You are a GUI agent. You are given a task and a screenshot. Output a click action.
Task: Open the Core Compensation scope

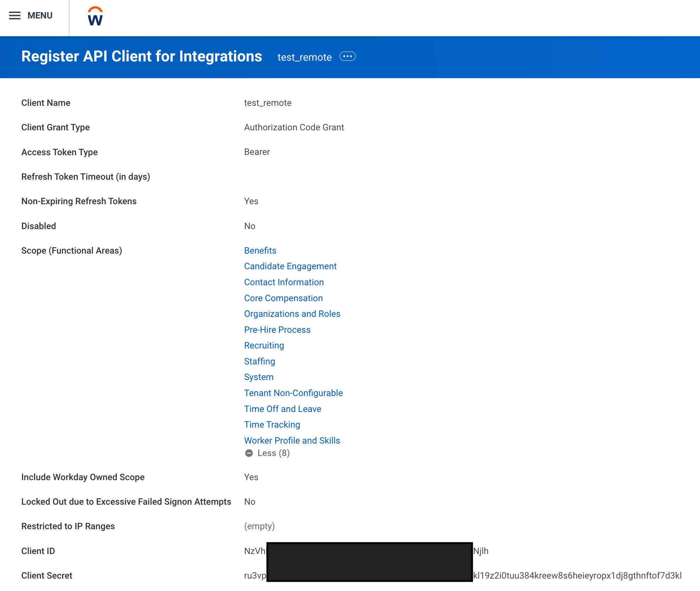(x=283, y=298)
